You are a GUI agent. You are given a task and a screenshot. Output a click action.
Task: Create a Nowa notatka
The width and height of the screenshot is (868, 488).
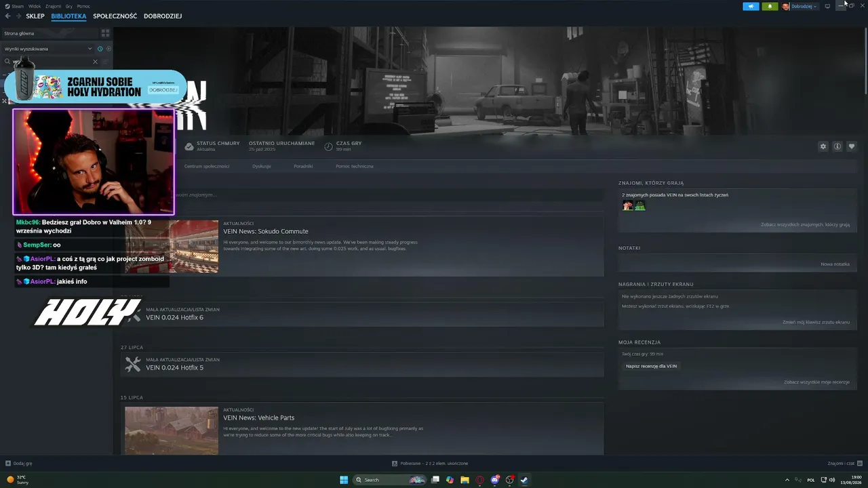click(835, 264)
